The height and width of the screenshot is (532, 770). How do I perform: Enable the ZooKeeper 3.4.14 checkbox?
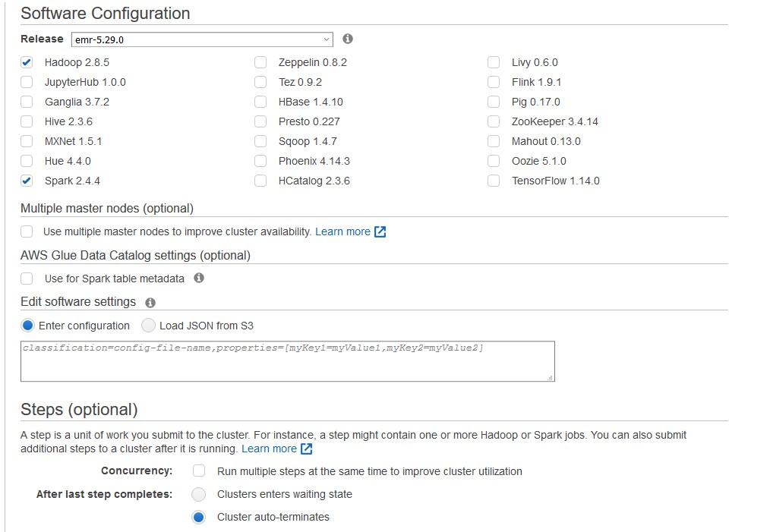(494, 121)
